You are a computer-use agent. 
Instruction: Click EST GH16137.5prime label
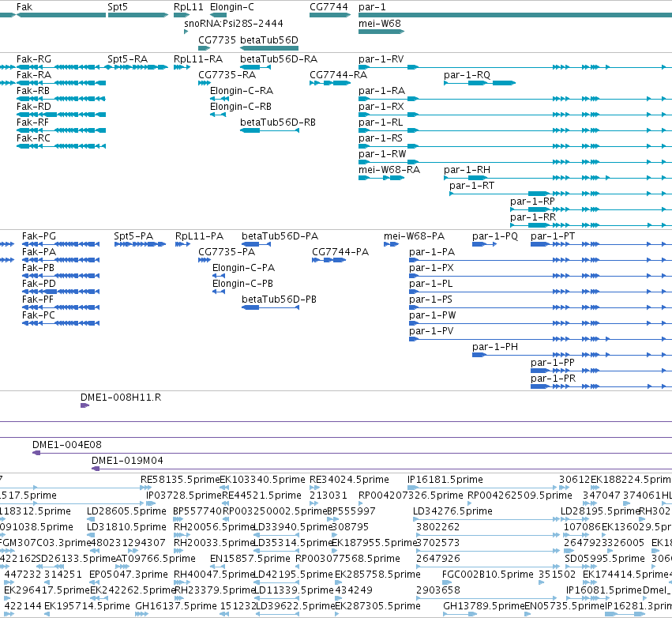pos(176,606)
